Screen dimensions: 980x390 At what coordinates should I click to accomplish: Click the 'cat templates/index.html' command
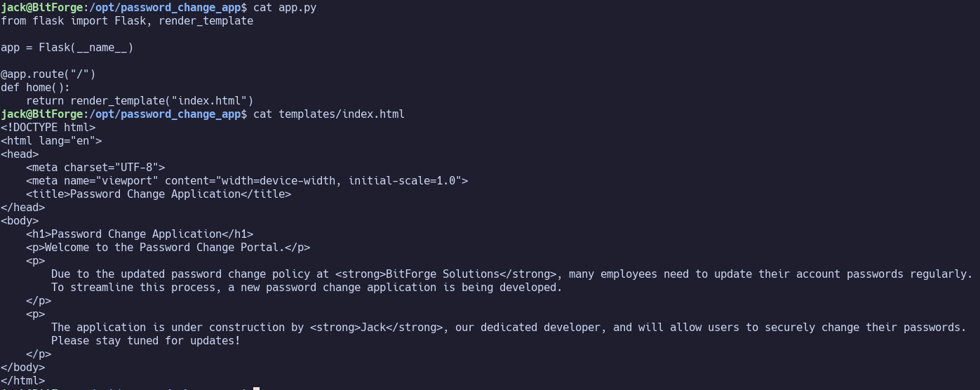coord(329,114)
